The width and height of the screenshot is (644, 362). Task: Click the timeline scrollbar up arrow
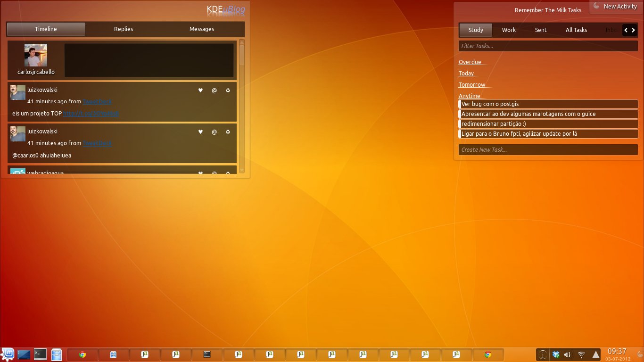click(242, 43)
